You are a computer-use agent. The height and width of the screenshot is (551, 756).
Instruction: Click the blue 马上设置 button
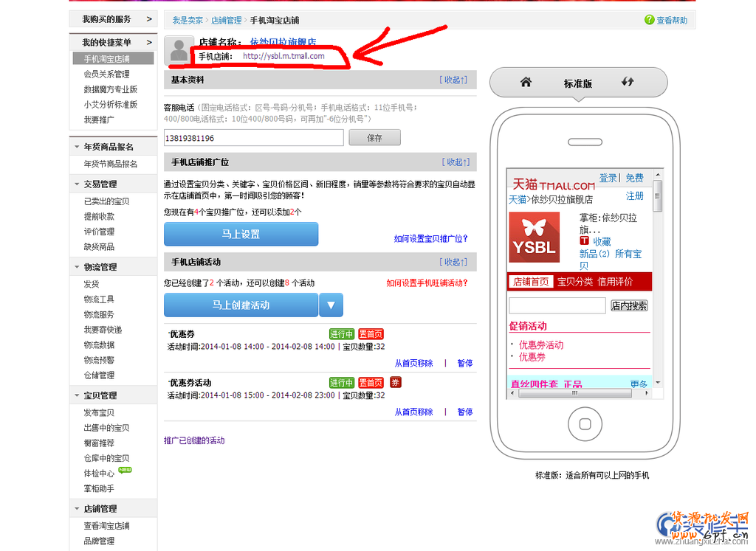(241, 234)
